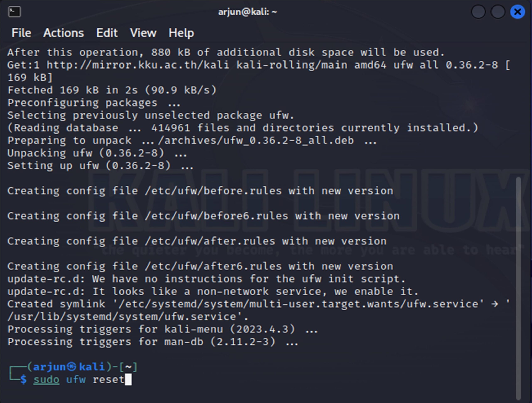Open the Actions menu

point(64,33)
